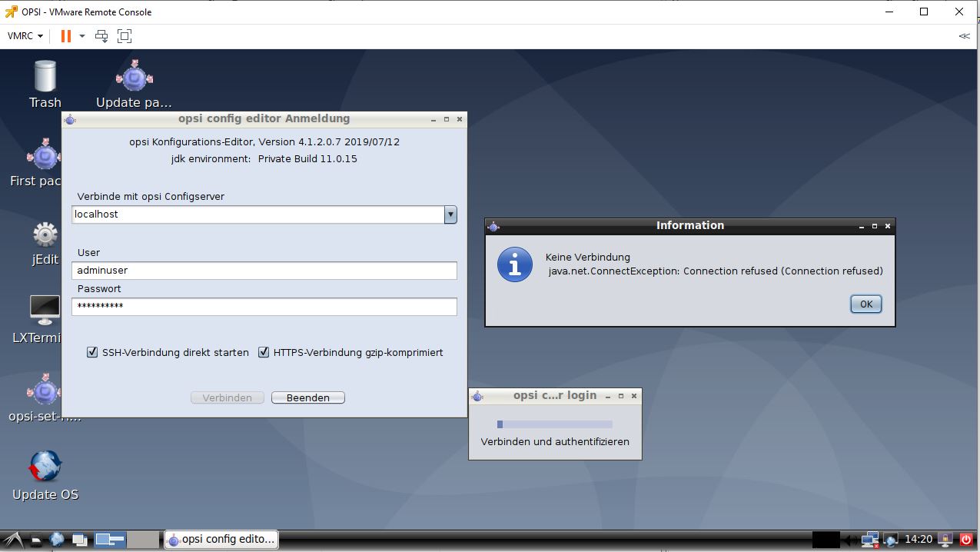Click the clock showing 14:20

(919, 540)
